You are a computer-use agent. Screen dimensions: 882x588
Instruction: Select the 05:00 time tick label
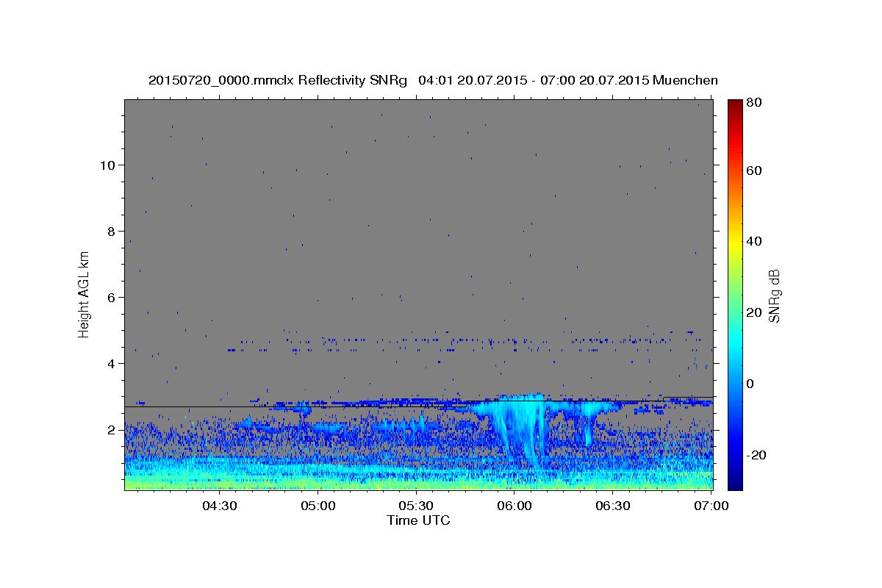318,506
